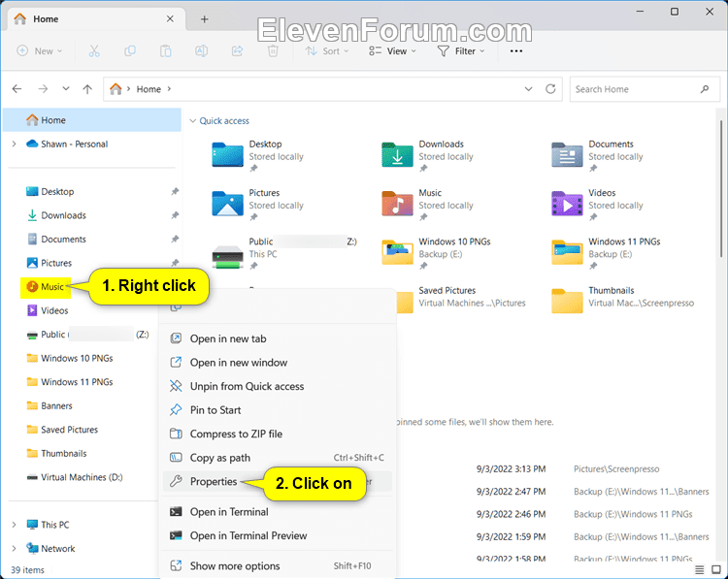The image size is (728, 579).
Task: Open the Desktop folder tile in Quick access
Action: pyautogui.click(x=258, y=156)
